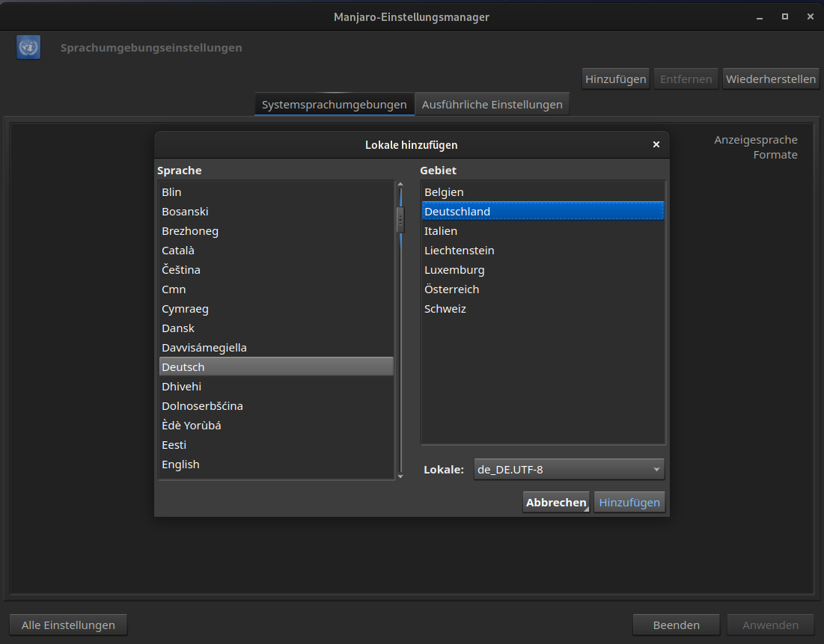The image size is (824, 644).
Task: Select Belgien in the Gebiet list
Action: (x=543, y=192)
